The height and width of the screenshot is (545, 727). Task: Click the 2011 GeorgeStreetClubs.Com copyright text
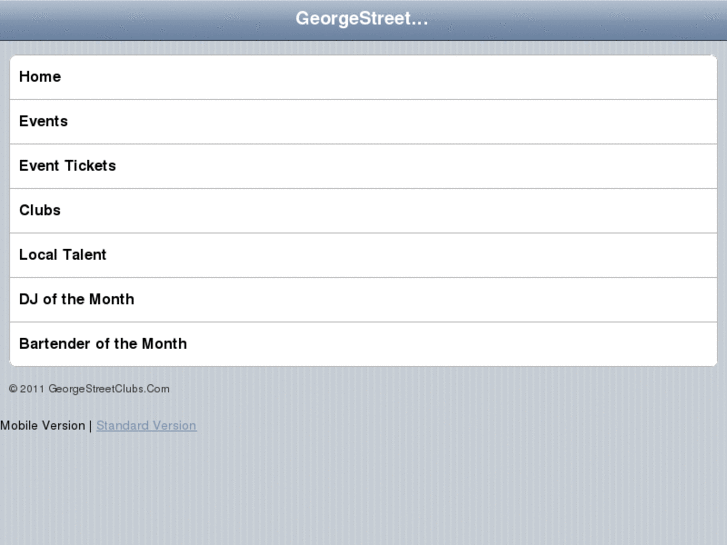click(x=89, y=388)
